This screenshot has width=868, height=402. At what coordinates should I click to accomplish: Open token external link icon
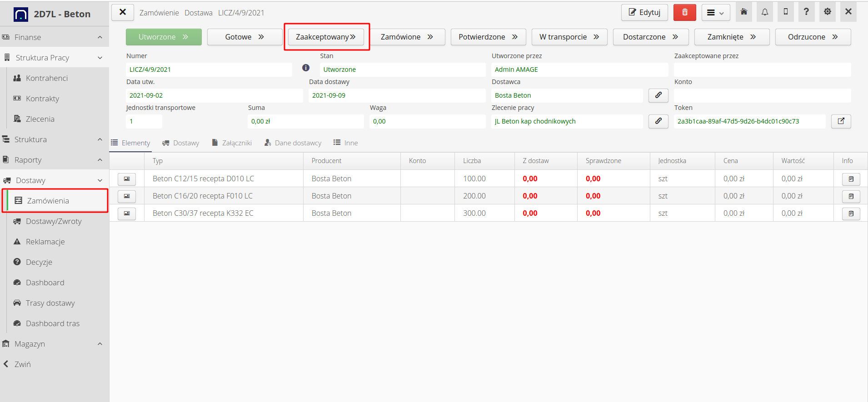tap(841, 121)
